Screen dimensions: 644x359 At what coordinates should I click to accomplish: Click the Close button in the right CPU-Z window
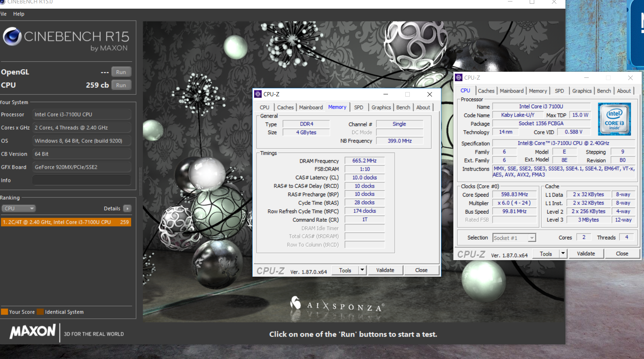[622, 254]
